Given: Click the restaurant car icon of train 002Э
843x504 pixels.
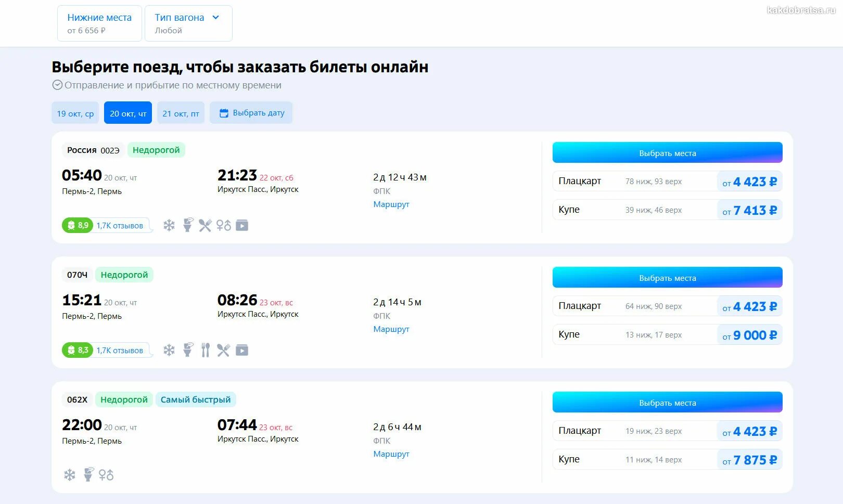Looking at the screenshot, I should (x=205, y=225).
